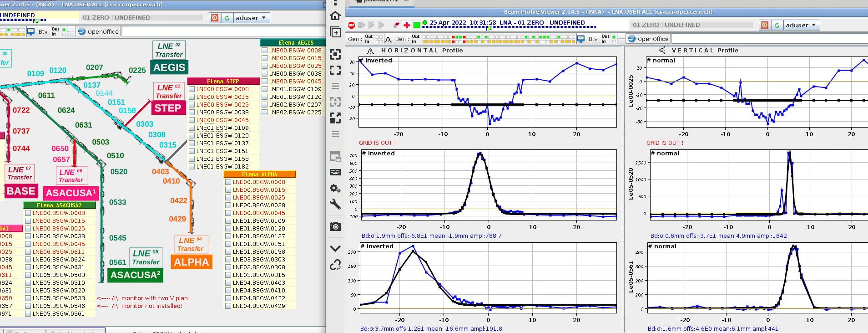This screenshot has width=868, height=333.
Task: Switch to the pcad3017.1 tab
Action: [x=380, y=1]
